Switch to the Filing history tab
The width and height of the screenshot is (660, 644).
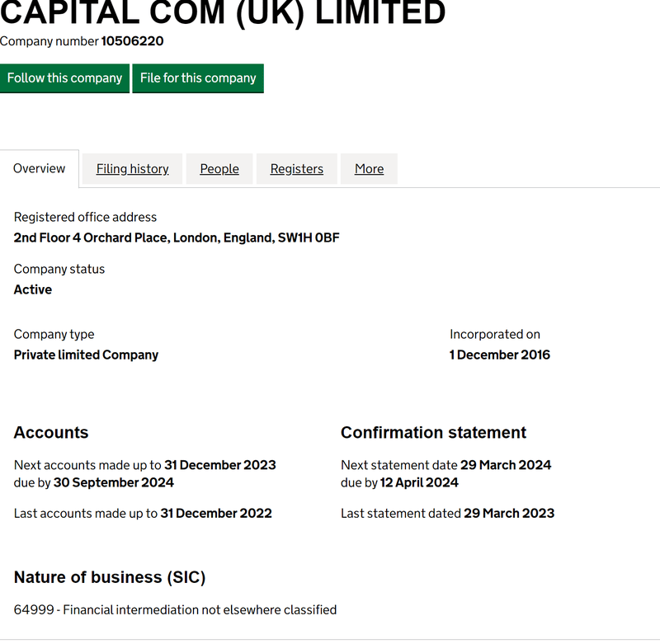pos(132,168)
